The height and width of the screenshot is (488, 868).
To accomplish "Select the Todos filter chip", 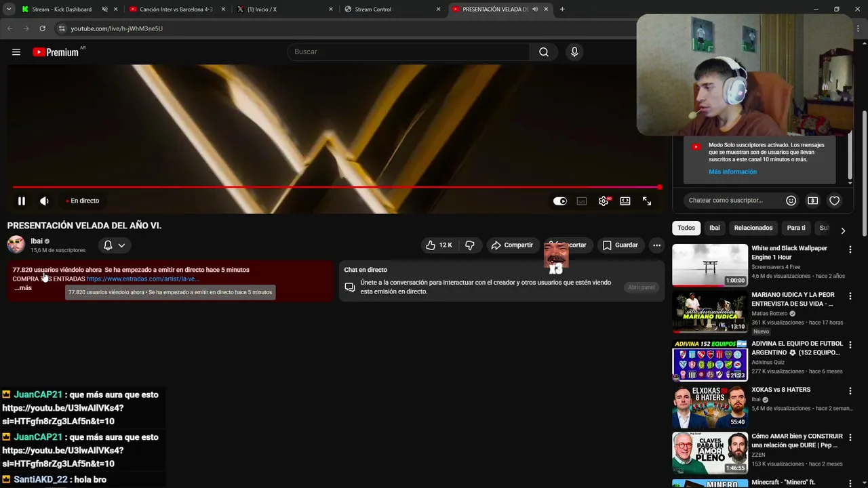I will [686, 228].
